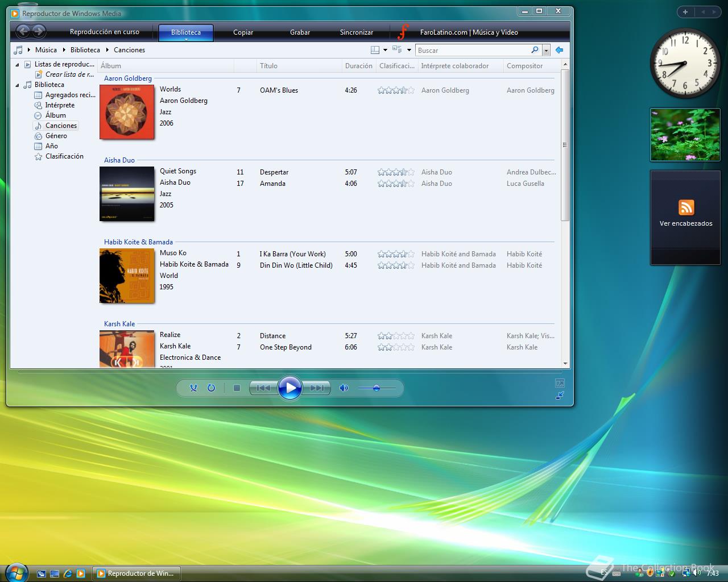Start playback with the big Play button
This screenshot has width=728, height=582.
[290, 388]
